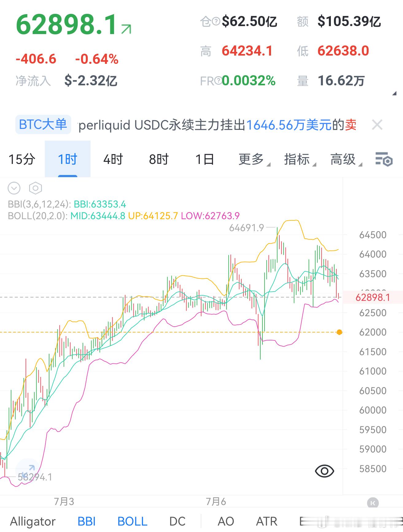Dismiss the BTC大单 alert banner
This screenshot has width=403, height=532.
[x=377, y=125]
